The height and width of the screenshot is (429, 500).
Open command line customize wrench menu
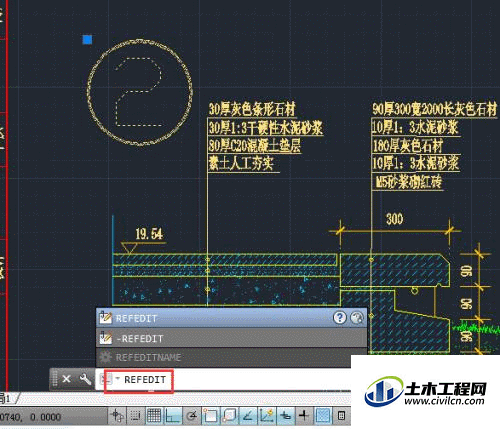tap(85, 379)
